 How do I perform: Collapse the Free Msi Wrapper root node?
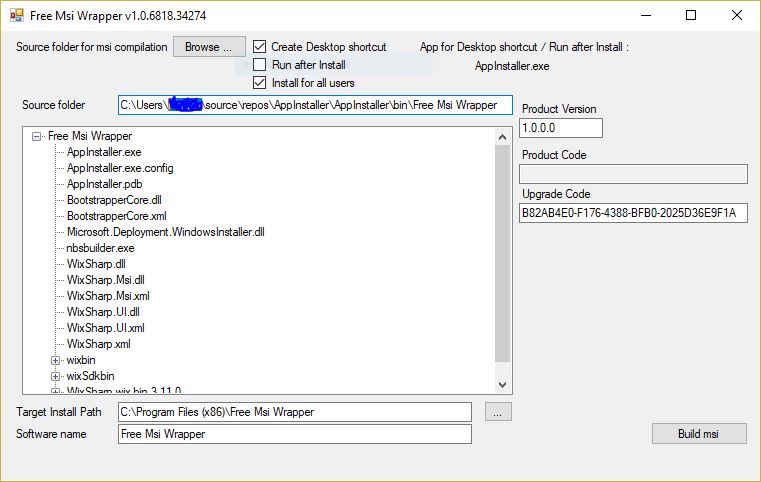pyautogui.click(x=37, y=136)
